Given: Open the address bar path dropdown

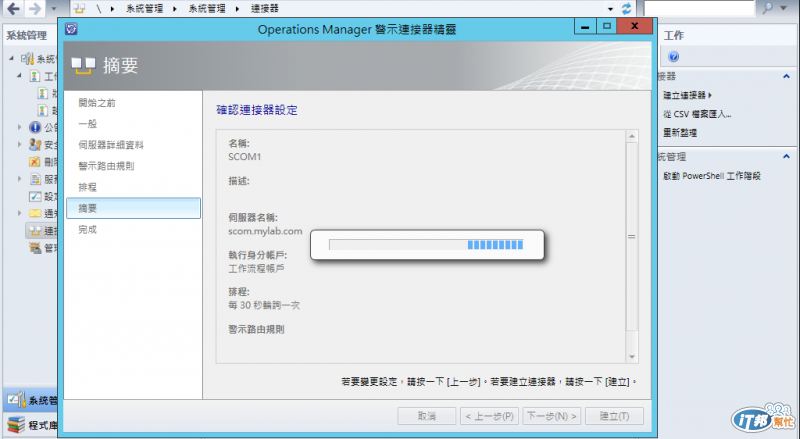Looking at the screenshot, I should pos(610,9).
